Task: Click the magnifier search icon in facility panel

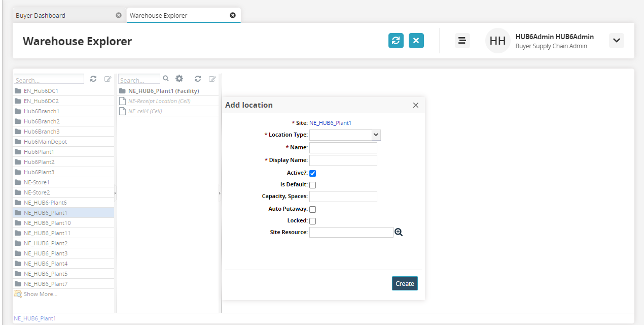Action: 166,79
